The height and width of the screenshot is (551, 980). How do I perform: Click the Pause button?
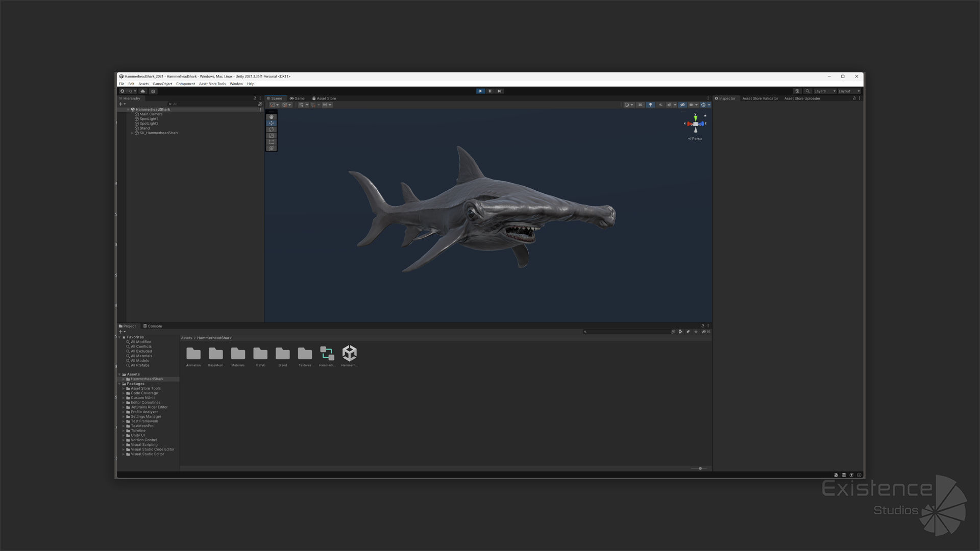point(490,91)
